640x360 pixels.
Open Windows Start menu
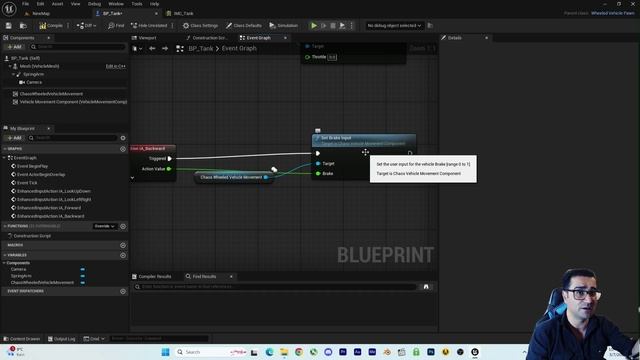165,352
